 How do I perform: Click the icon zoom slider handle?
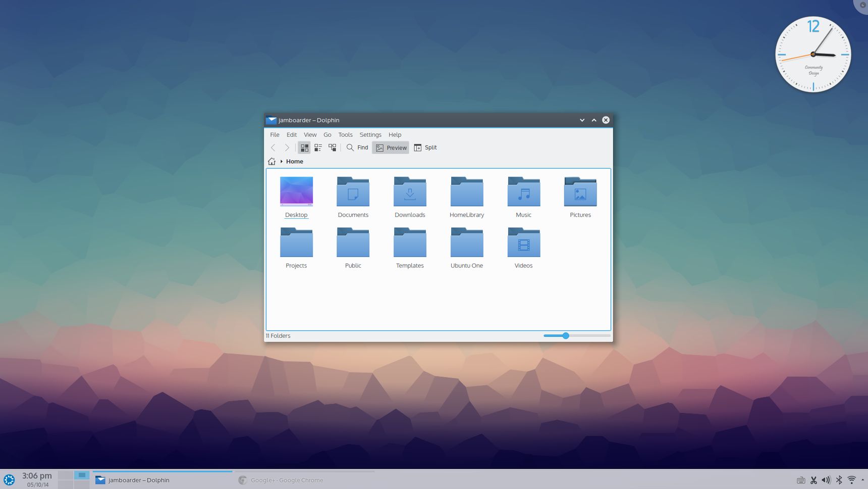[x=566, y=335]
